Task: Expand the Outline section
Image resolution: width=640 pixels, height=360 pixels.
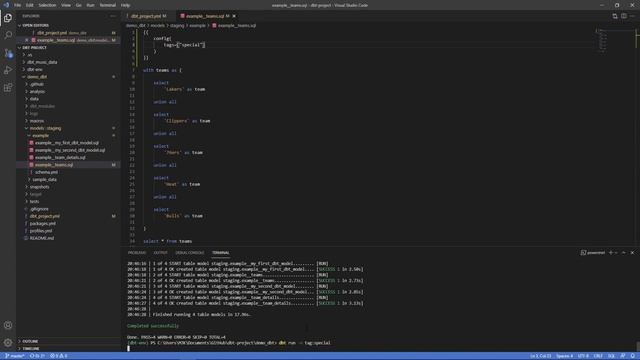Action: 30,341
